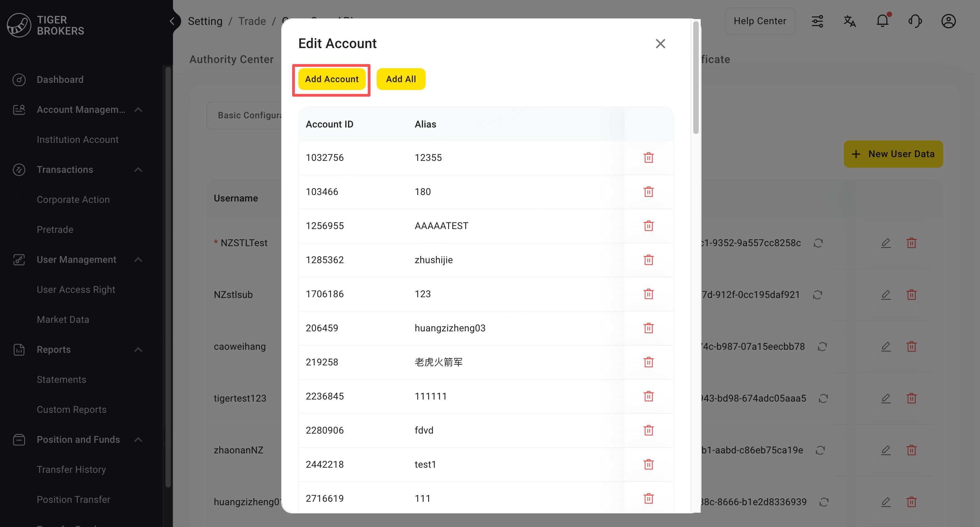Collapse the Account Management menu
This screenshot has width=980, height=527.
(139, 110)
